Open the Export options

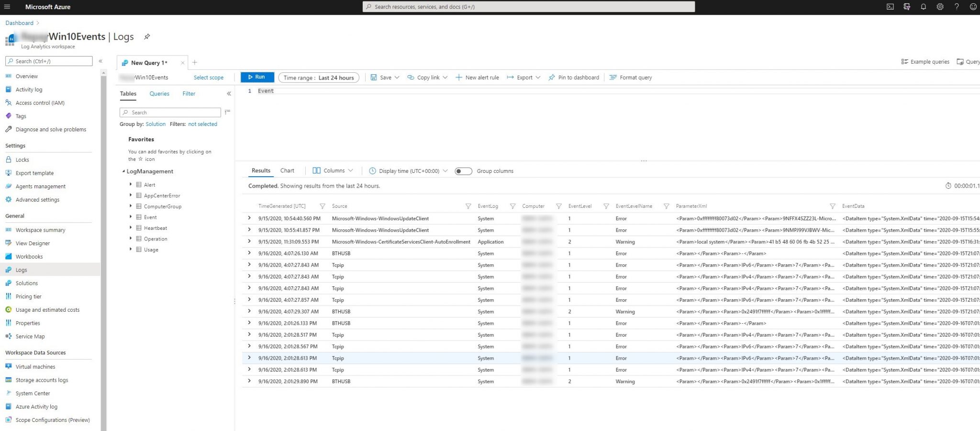coord(523,77)
